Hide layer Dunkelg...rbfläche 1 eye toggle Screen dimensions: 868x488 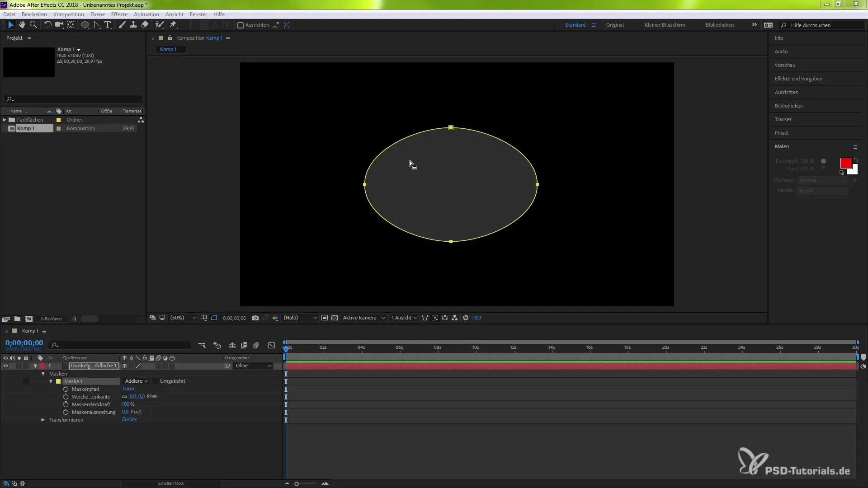5,366
